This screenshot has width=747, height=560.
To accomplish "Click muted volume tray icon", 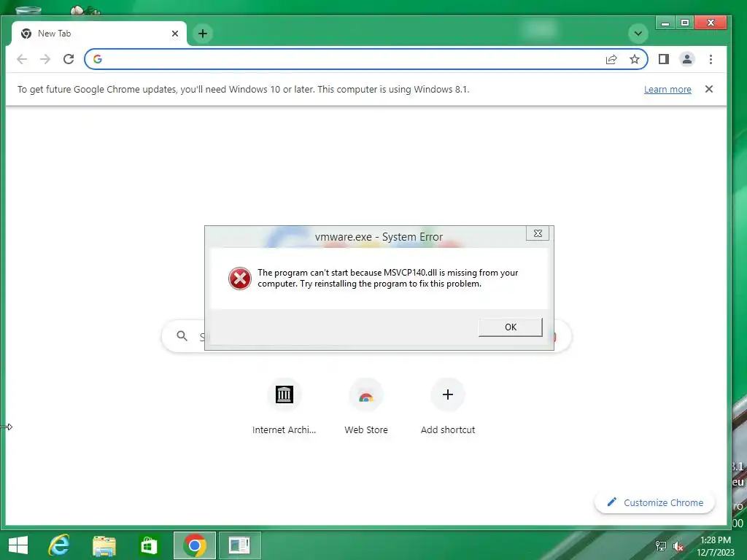I will click(x=678, y=546).
